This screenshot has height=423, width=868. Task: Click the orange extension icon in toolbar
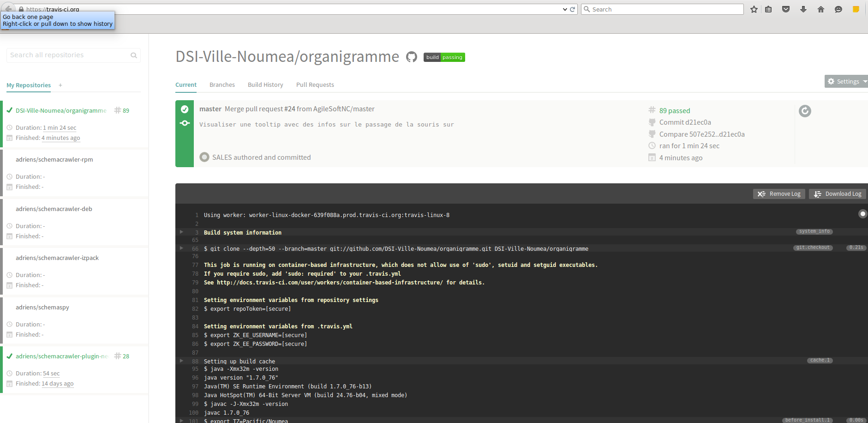coord(856,9)
